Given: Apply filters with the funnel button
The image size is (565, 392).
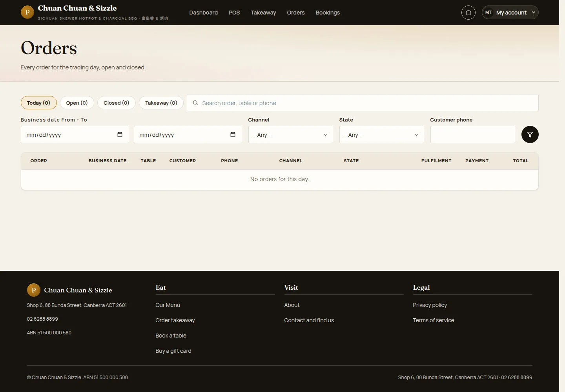Looking at the screenshot, I should 530,134.
